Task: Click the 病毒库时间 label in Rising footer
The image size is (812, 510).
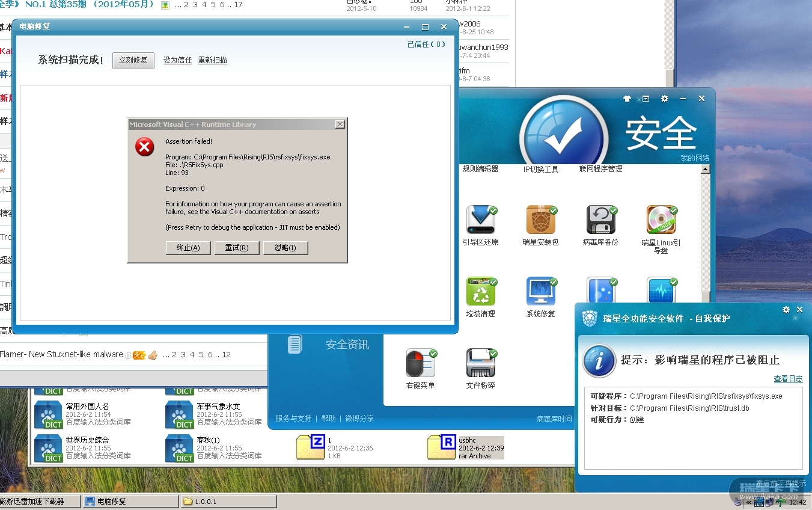Action: [554, 419]
